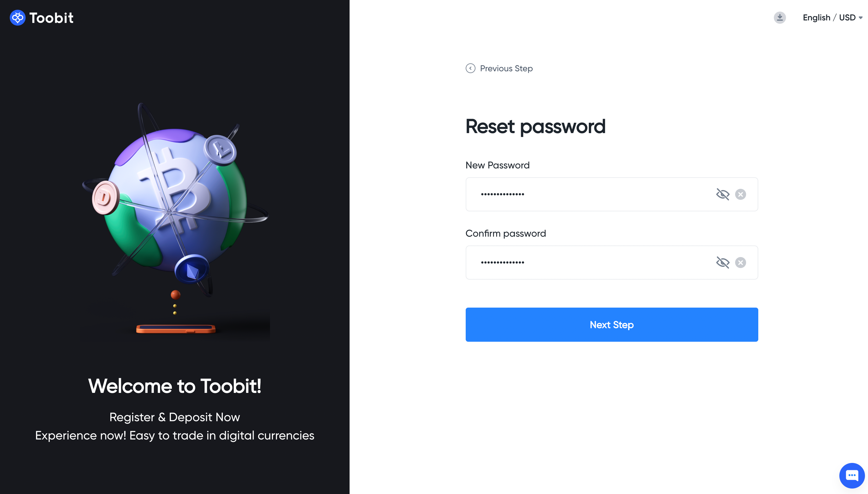Show the New Password characters

point(722,194)
